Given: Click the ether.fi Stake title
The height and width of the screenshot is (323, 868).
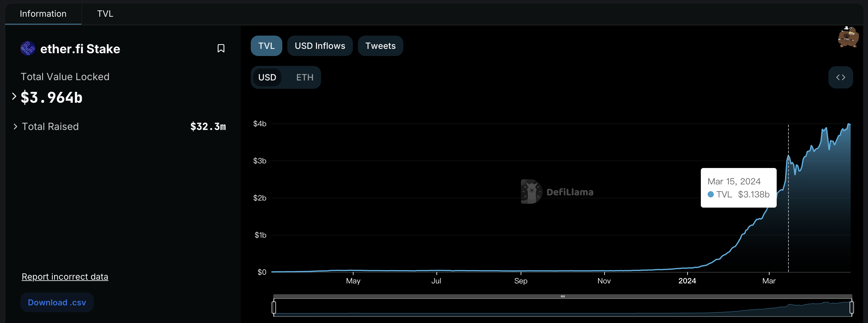Looking at the screenshot, I should pyautogui.click(x=80, y=49).
